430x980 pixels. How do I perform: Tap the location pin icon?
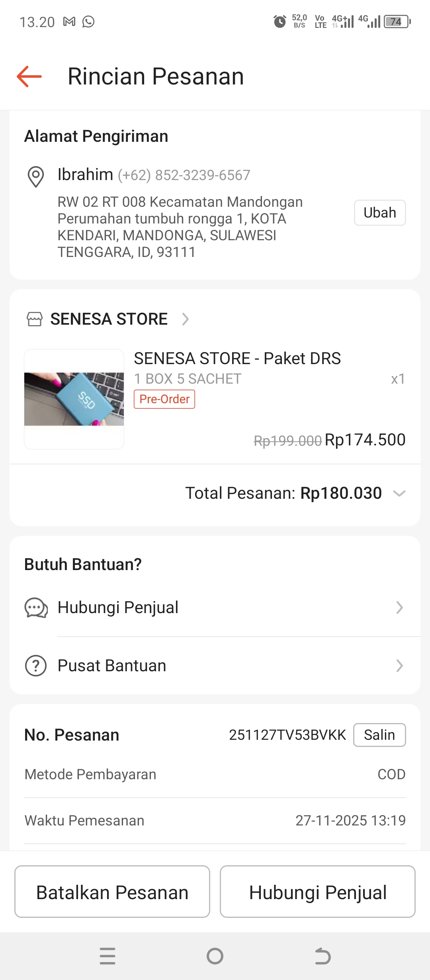[x=35, y=176]
